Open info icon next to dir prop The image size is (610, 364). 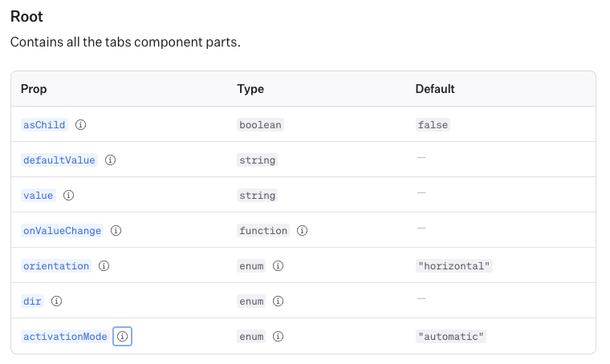57,301
